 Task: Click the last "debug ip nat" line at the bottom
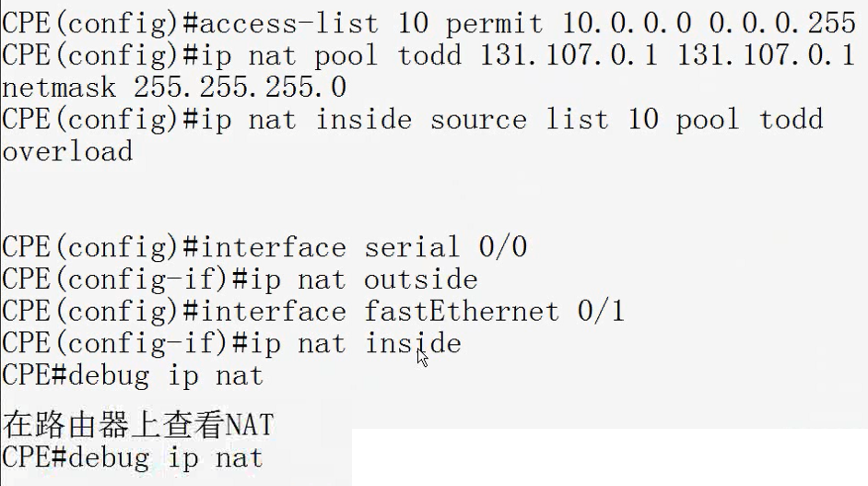point(133,458)
